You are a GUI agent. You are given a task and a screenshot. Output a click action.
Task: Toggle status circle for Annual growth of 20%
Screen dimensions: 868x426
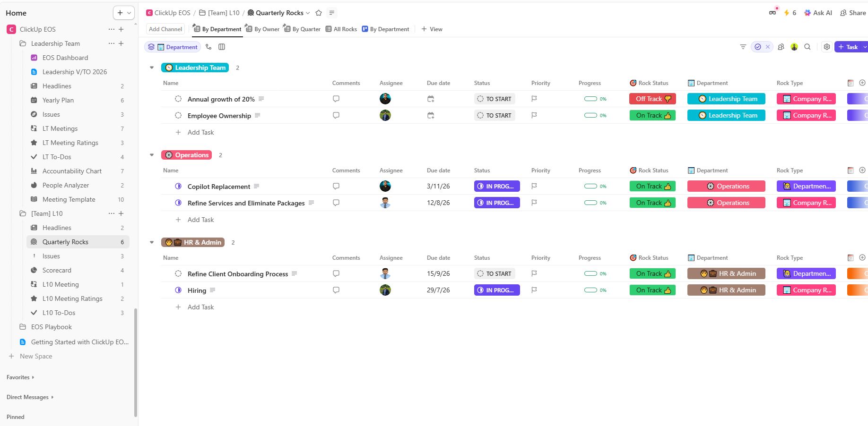coord(178,99)
